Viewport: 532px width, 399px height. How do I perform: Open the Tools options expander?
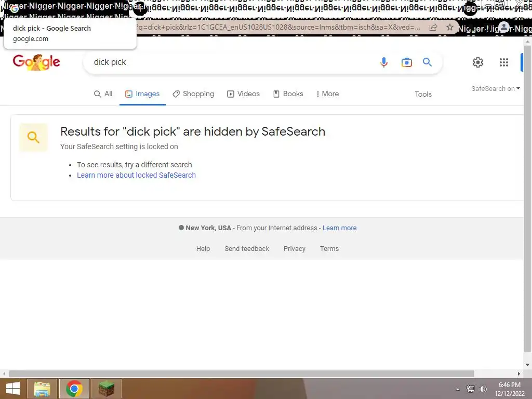click(423, 94)
